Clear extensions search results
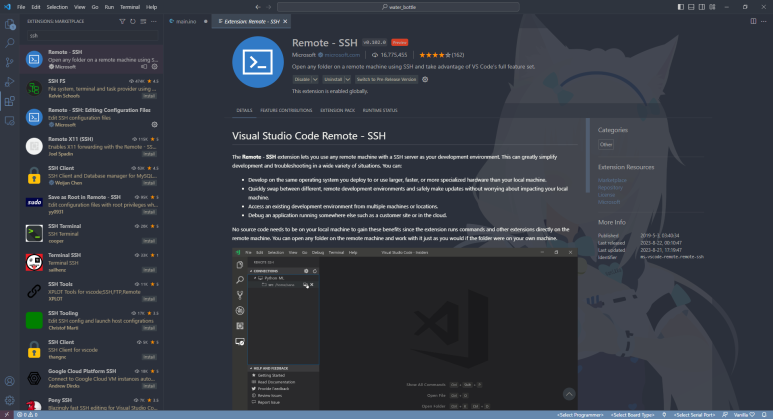The width and height of the screenshot is (773, 419). coord(143,21)
